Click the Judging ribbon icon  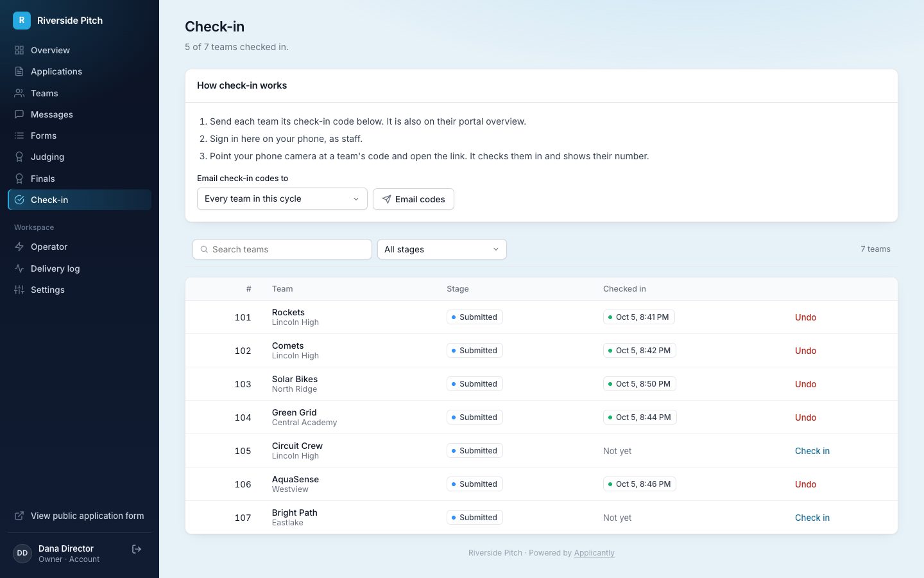(19, 157)
